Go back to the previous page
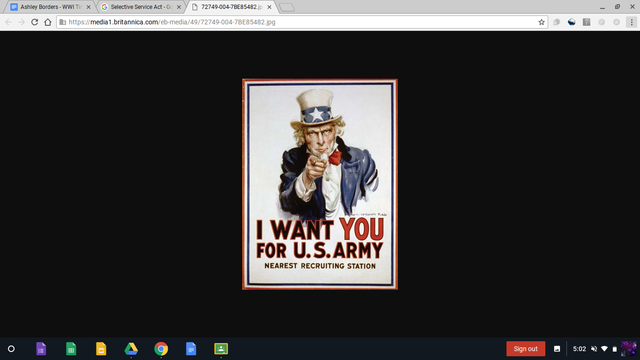Screen dimensions: 640x360 [x=9, y=22]
